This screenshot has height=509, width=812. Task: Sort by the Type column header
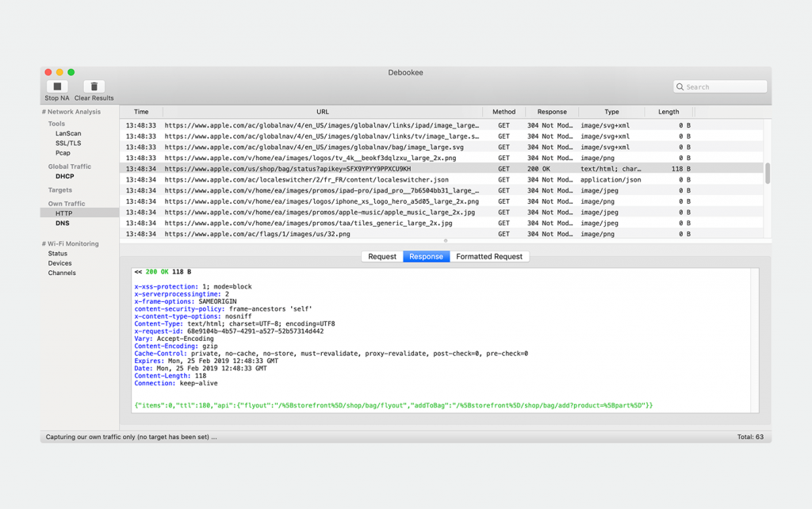pos(611,112)
